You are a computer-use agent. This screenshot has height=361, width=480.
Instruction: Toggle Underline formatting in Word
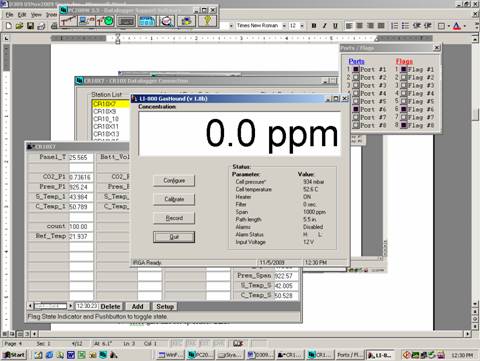click(x=335, y=26)
